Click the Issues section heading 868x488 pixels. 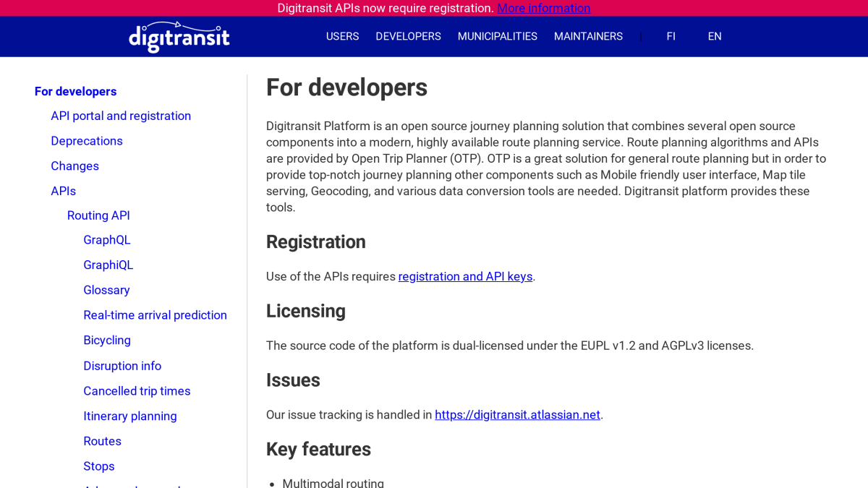pyautogui.click(x=293, y=380)
